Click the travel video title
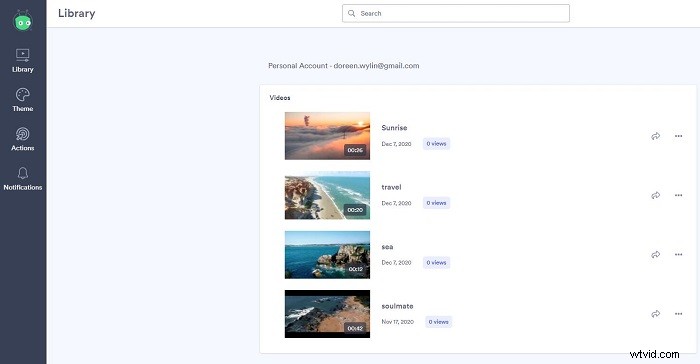This screenshot has width=700, height=364. tap(392, 187)
